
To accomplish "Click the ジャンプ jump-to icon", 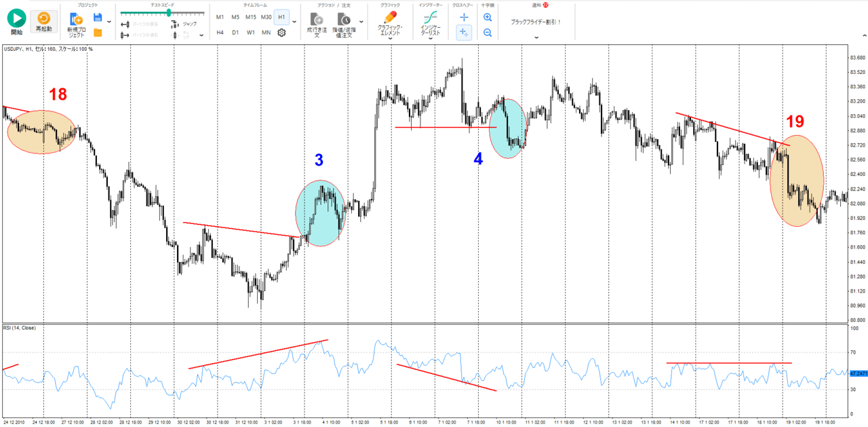I will (176, 23).
